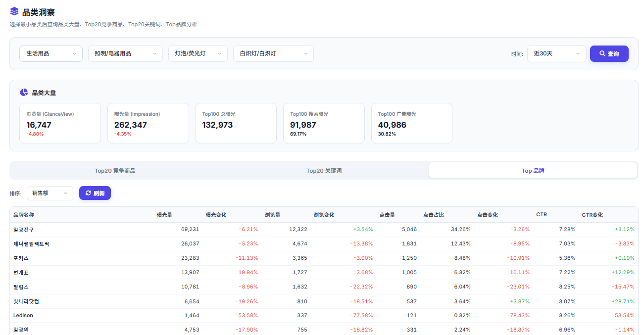Click the 浏览量 column header in table
This screenshot has height=335, width=644.
[272, 215]
